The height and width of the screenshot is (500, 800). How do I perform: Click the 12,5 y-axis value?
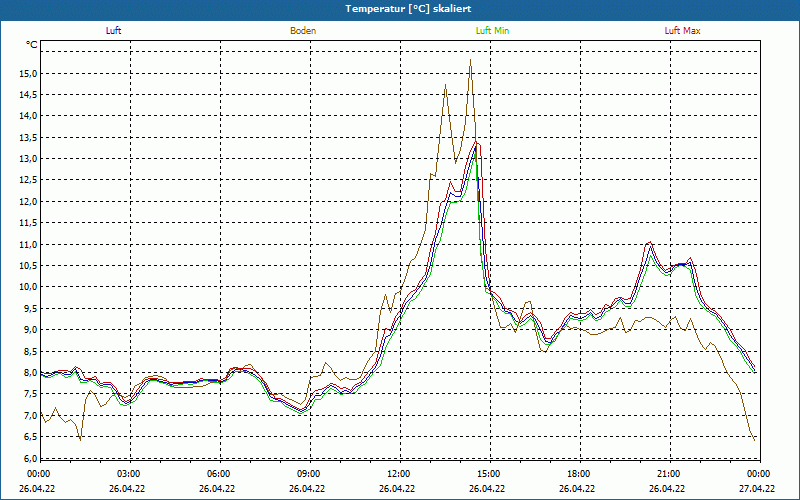28,180
